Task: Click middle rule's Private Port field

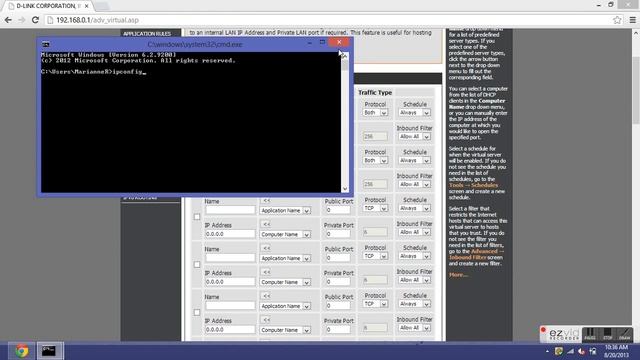Action: click(338, 282)
